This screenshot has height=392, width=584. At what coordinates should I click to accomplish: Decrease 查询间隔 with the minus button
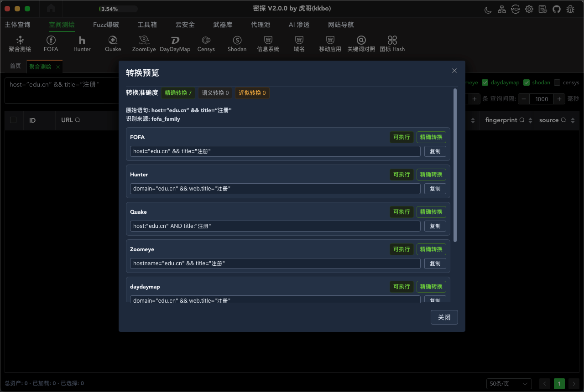pyautogui.click(x=524, y=99)
